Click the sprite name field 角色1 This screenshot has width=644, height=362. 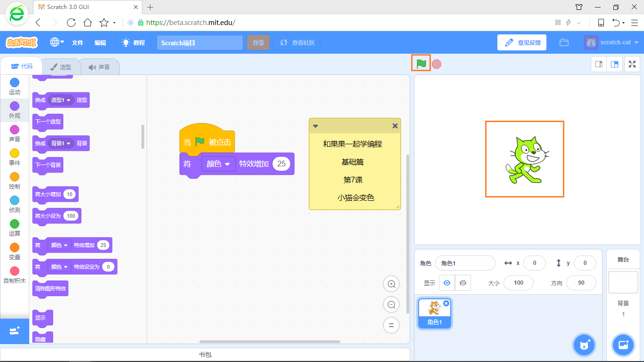[x=465, y=263]
